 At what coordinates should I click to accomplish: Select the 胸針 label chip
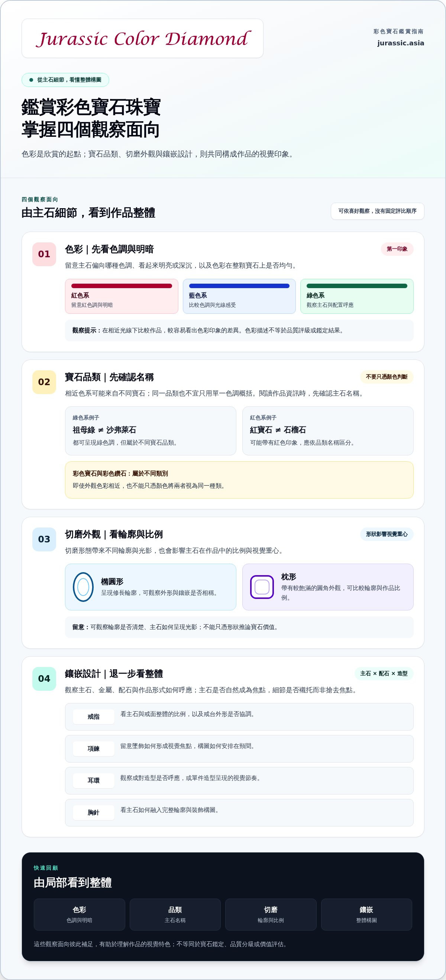(94, 813)
